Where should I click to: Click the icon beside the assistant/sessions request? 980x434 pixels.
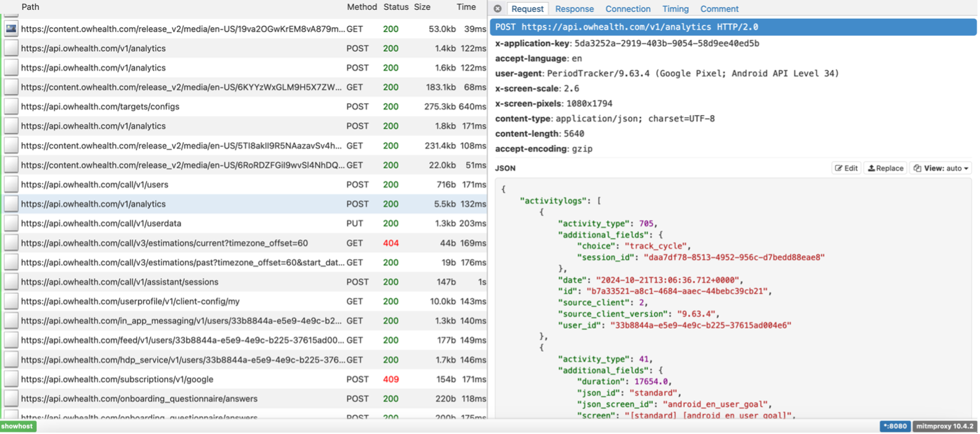[x=11, y=282]
